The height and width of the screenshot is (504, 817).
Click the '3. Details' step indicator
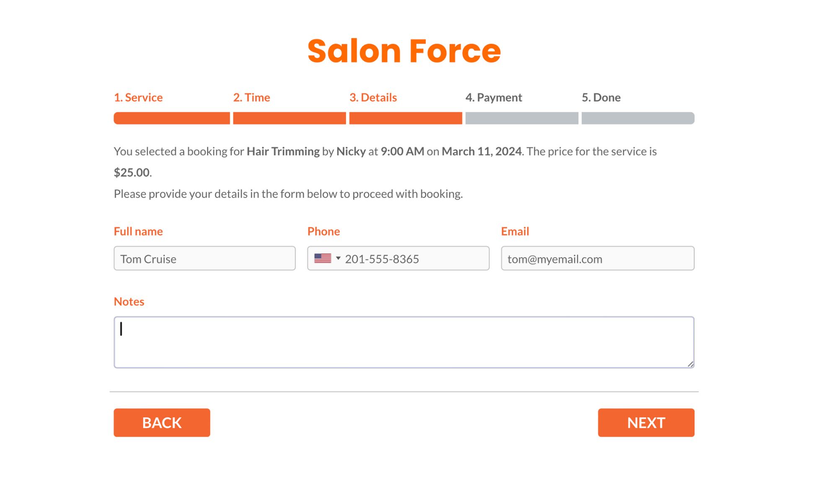(x=372, y=97)
